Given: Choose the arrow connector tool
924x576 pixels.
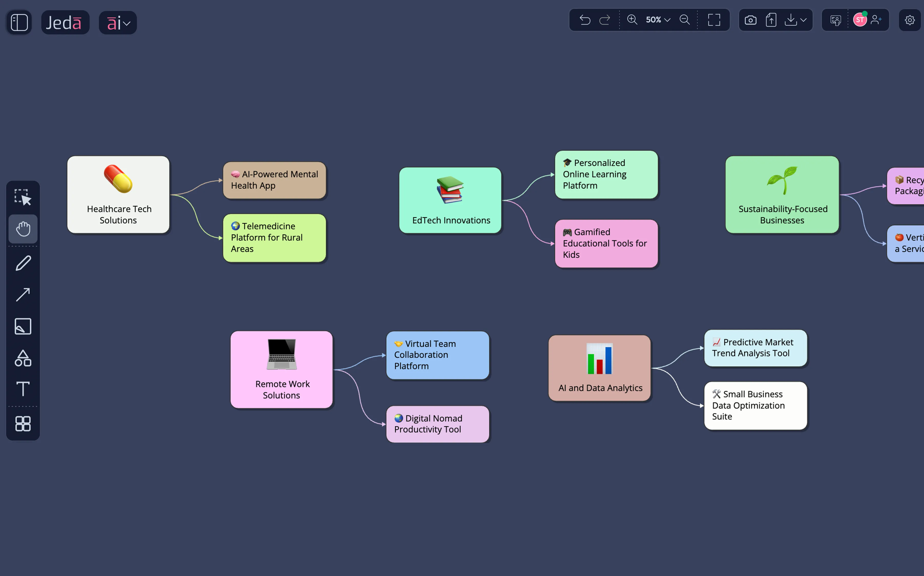Looking at the screenshot, I should (x=23, y=294).
